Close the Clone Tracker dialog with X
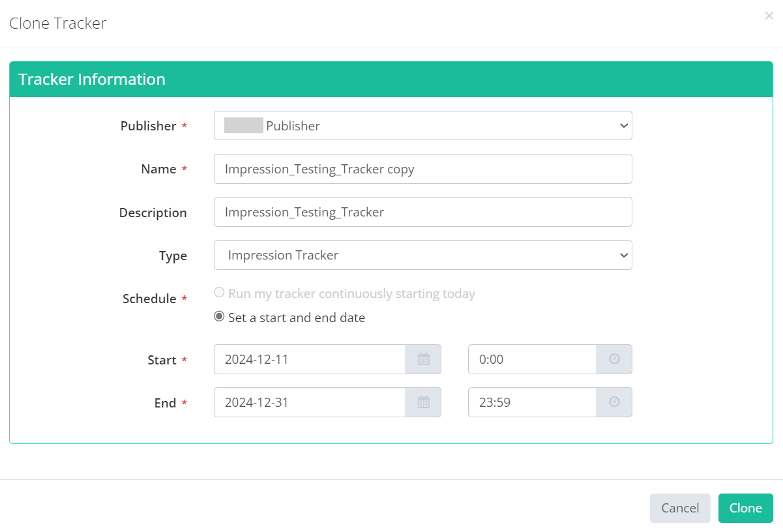Viewport: 783px width, 532px height. [769, 16]
